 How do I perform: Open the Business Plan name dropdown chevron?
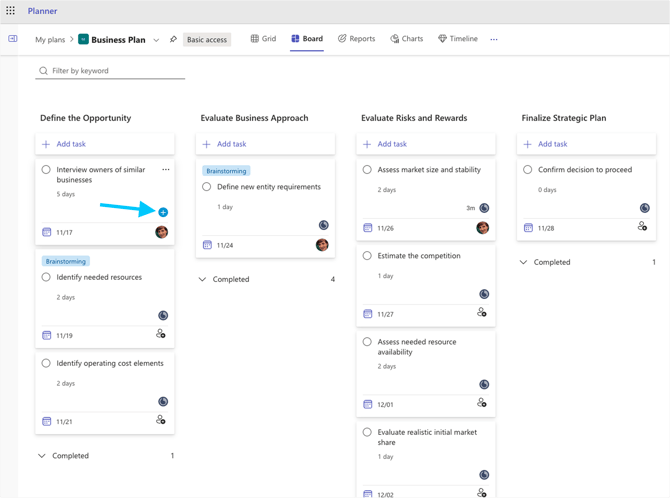point(156,40)
